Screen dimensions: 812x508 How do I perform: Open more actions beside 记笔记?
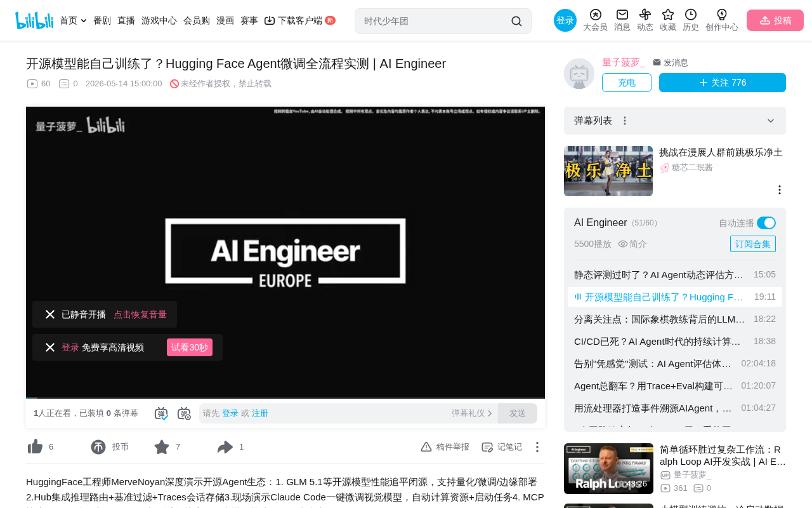537,447
